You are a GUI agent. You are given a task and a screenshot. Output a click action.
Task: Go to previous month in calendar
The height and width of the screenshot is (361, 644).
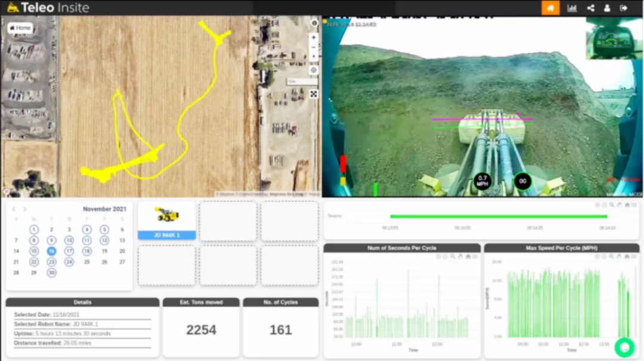(x=14, y=209)
